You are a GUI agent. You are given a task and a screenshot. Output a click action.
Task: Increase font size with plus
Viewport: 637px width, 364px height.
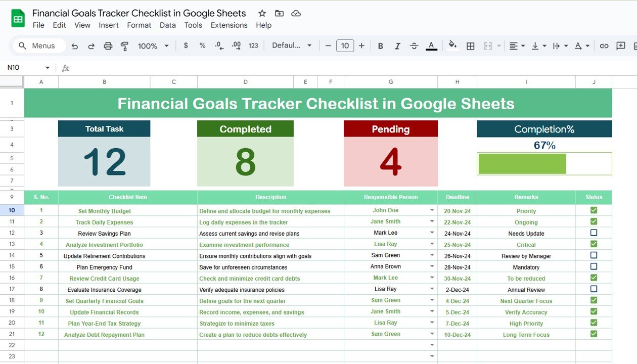(x=361, y=45)
